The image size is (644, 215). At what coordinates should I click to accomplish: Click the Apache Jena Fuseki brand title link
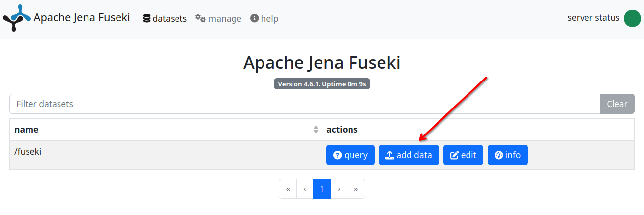(82, 18)
